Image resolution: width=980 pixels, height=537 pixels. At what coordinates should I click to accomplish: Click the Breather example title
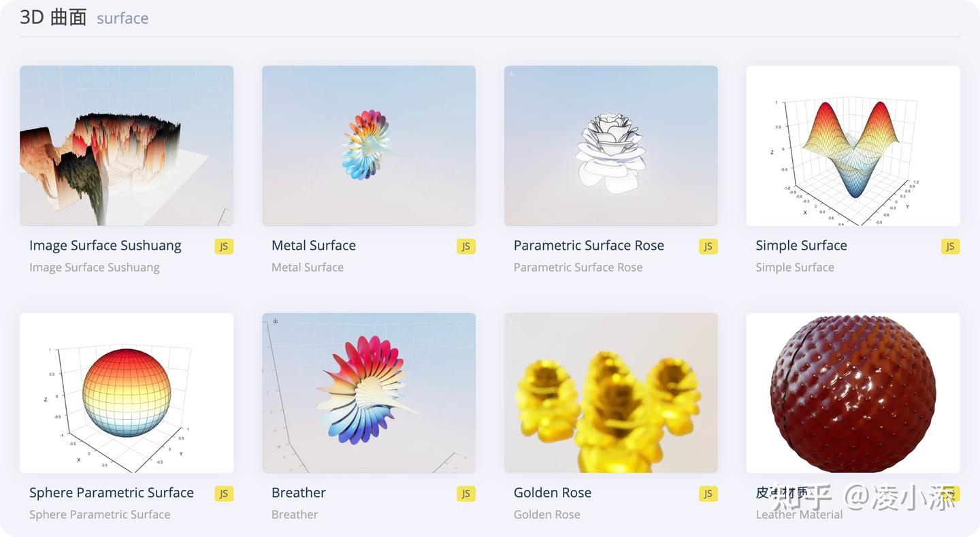tap(299, 493)
